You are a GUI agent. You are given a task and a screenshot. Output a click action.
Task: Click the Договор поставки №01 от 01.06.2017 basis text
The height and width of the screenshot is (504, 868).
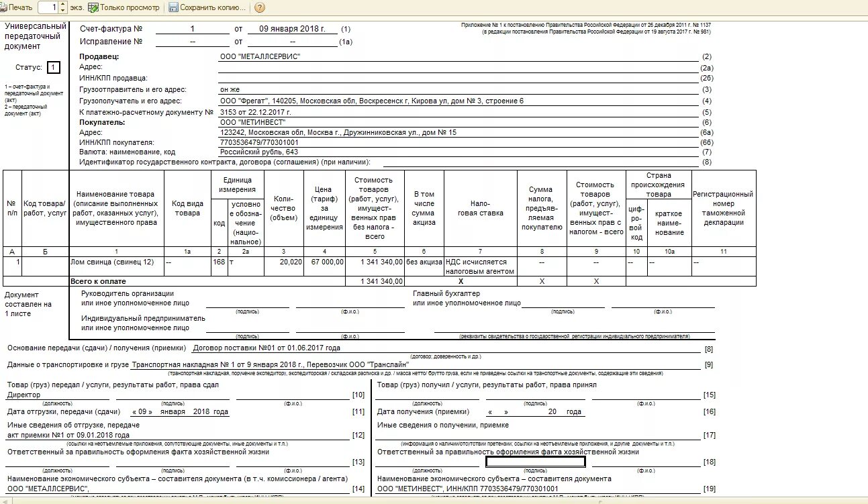click(267, 348)
